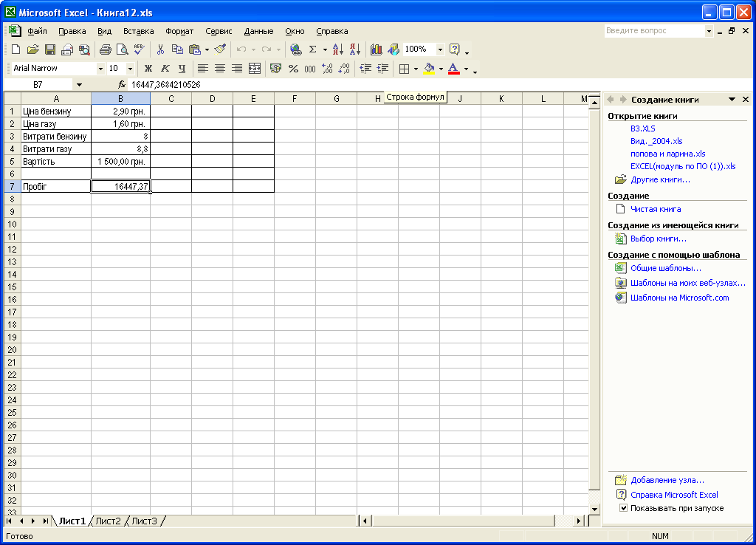The width and height of the screenshot is (756, 545).
Task: Apply percent style icon
Action: 293,69
